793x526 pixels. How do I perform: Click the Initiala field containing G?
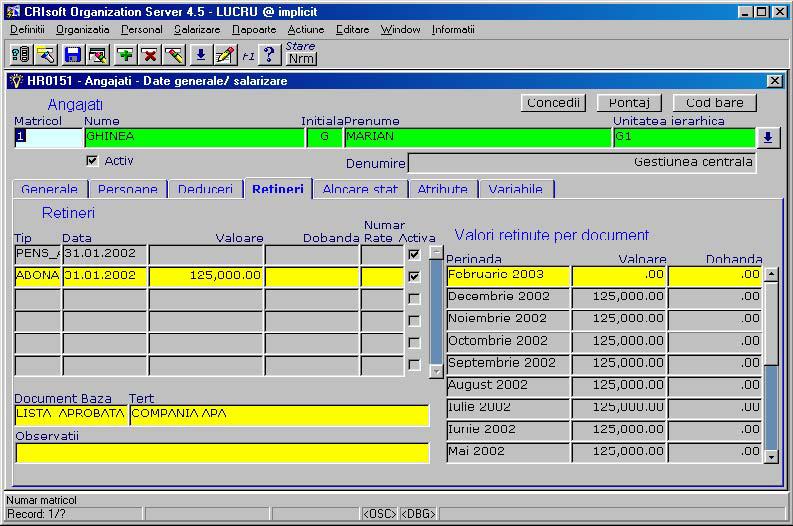pyautogui.click(x=324, y=137)
